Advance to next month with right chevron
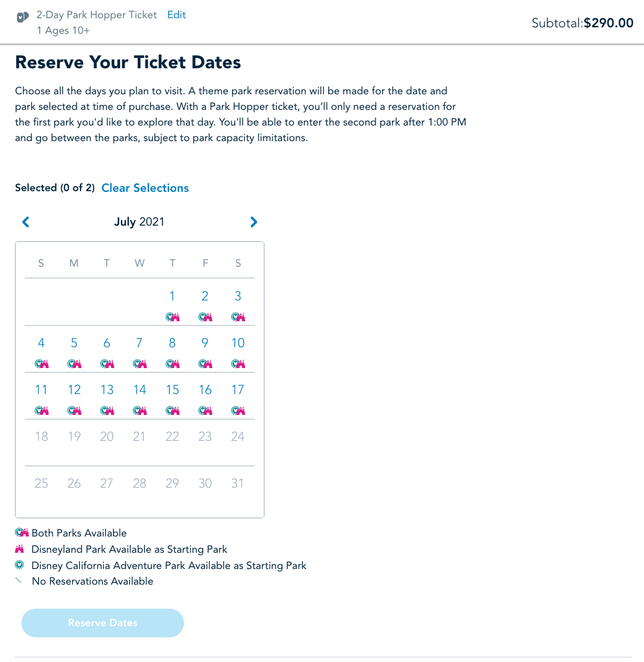 [x=253, y=222]
